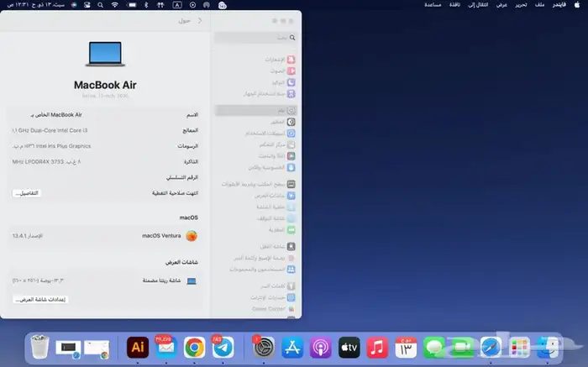Open Launchpad from the Dock
Screen dimensions: 588x367
click(519, 347)
